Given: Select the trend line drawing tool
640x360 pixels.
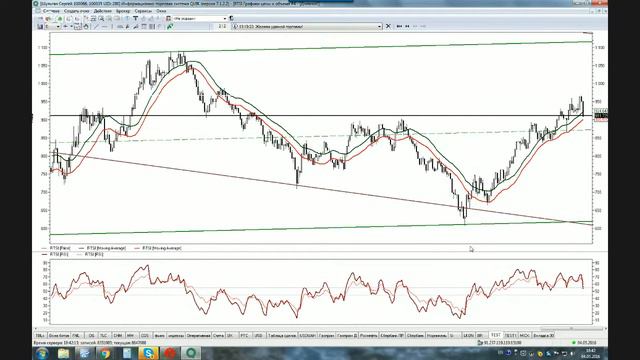Looking at the screenshot, I should [96, 27].
